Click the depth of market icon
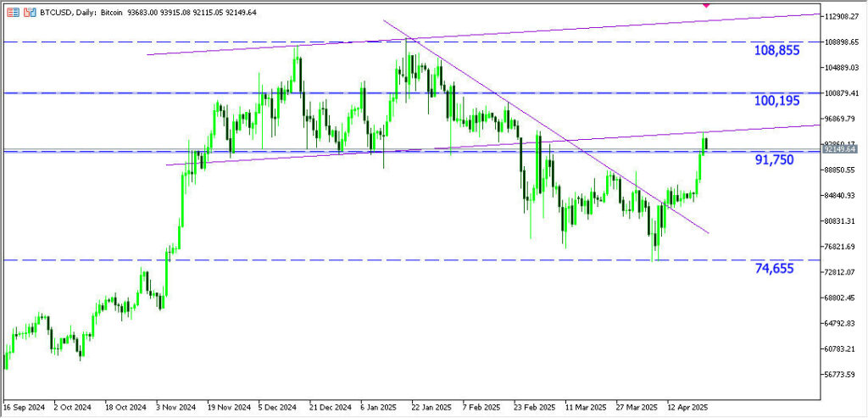Viewport: 868px width, 418px height. click(29, 14)
